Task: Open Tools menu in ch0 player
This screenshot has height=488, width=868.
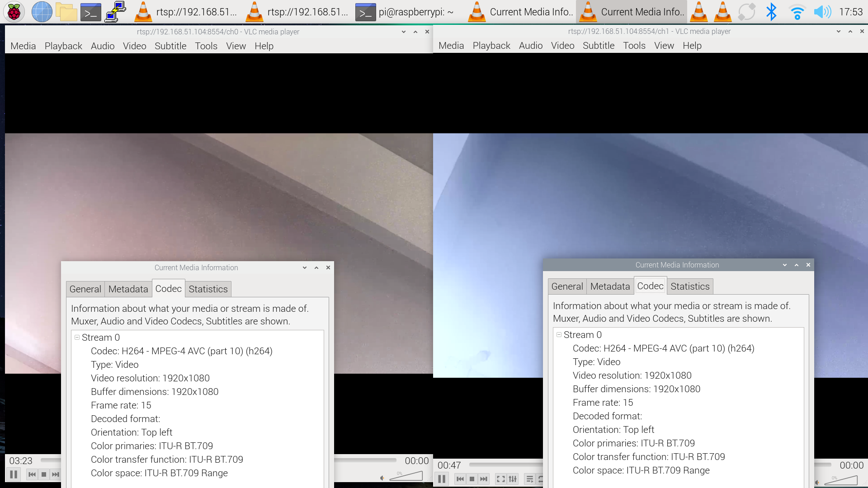Action: pyautogui.click(x=206, y=46)
